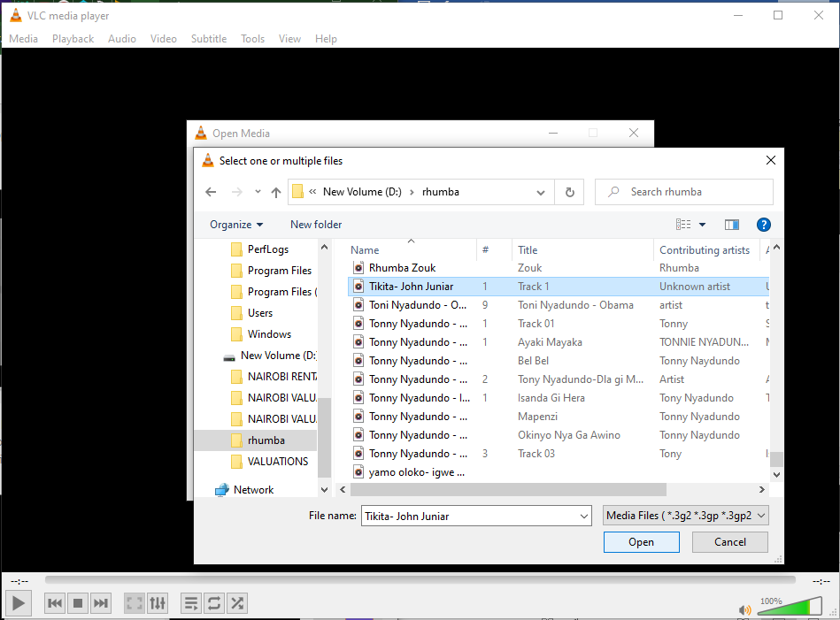Change view layout icon
The image size is (840, 620).
[683, 225]
